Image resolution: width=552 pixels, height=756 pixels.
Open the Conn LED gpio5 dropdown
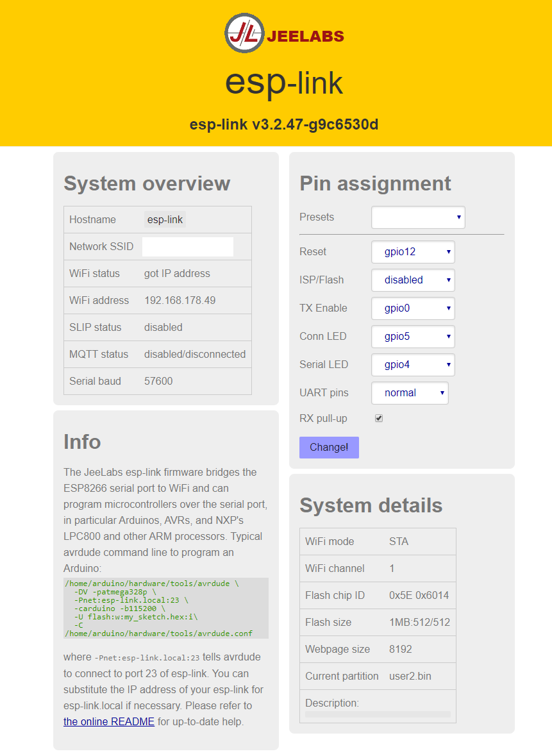(413, 337)
